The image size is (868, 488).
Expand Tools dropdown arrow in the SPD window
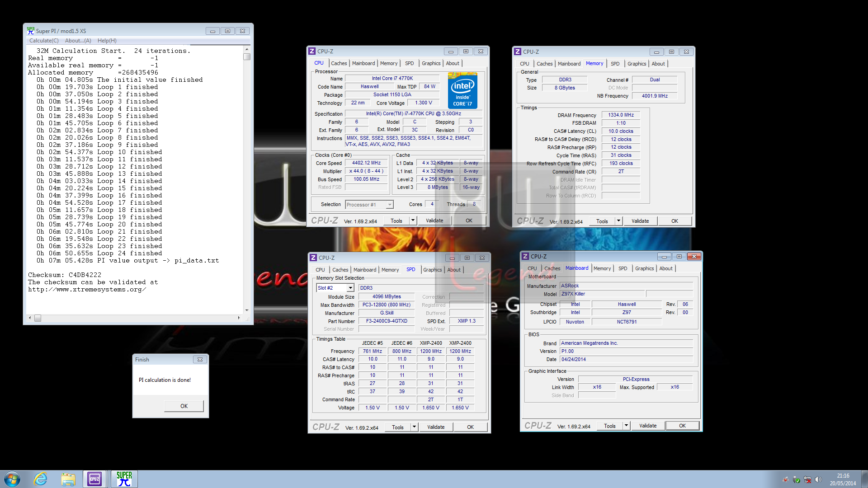pos(414,427)
